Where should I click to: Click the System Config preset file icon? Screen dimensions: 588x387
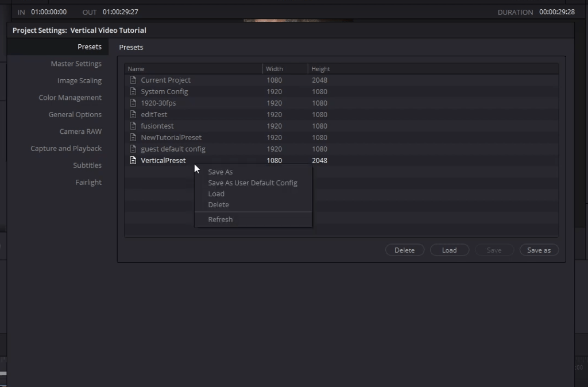coord(133,91)
